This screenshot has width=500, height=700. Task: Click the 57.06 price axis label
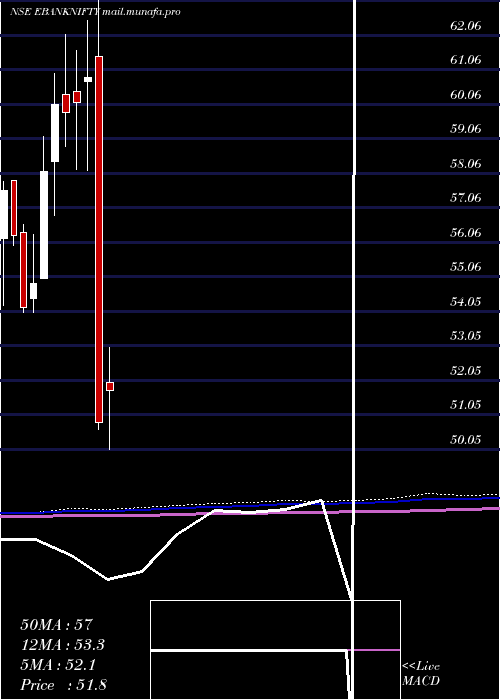(466, 198)
